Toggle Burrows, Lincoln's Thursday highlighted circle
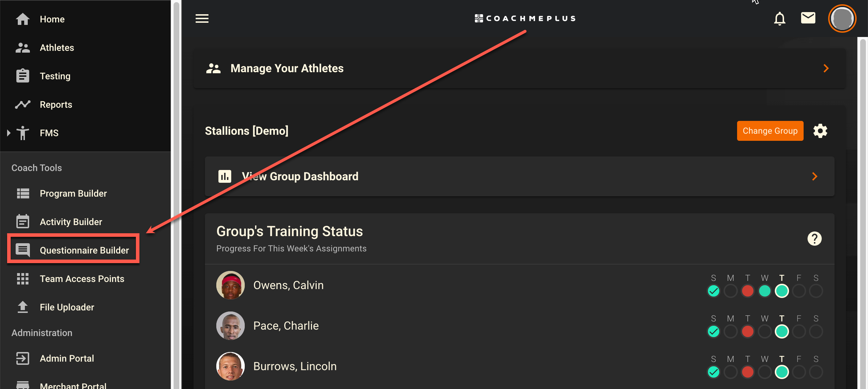Viewport: 868px width, 389px height. tap(782, 372)
